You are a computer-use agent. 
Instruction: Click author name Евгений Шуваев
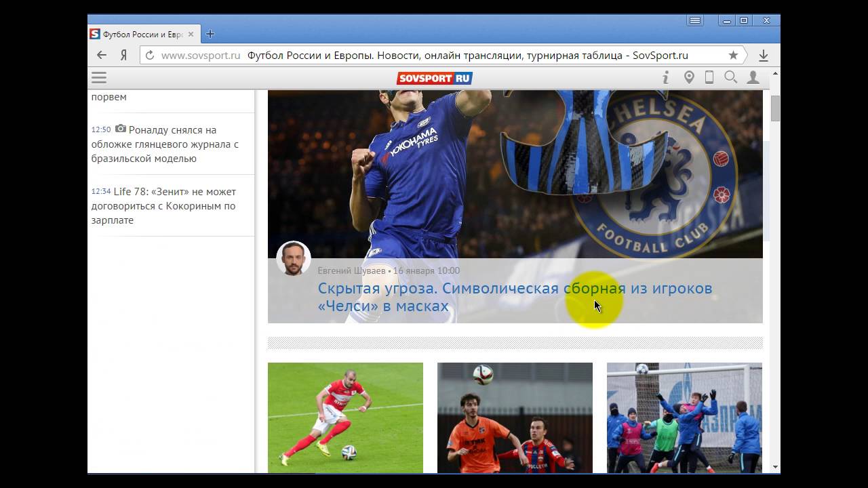coord(351,270)
